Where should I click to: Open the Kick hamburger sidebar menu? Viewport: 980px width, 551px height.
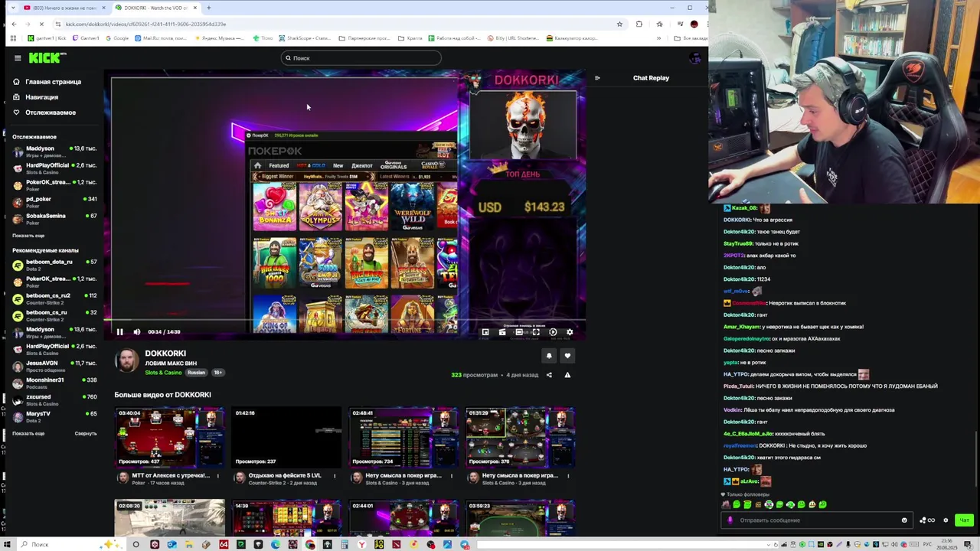pyautogui.click(x=18, y=57)
